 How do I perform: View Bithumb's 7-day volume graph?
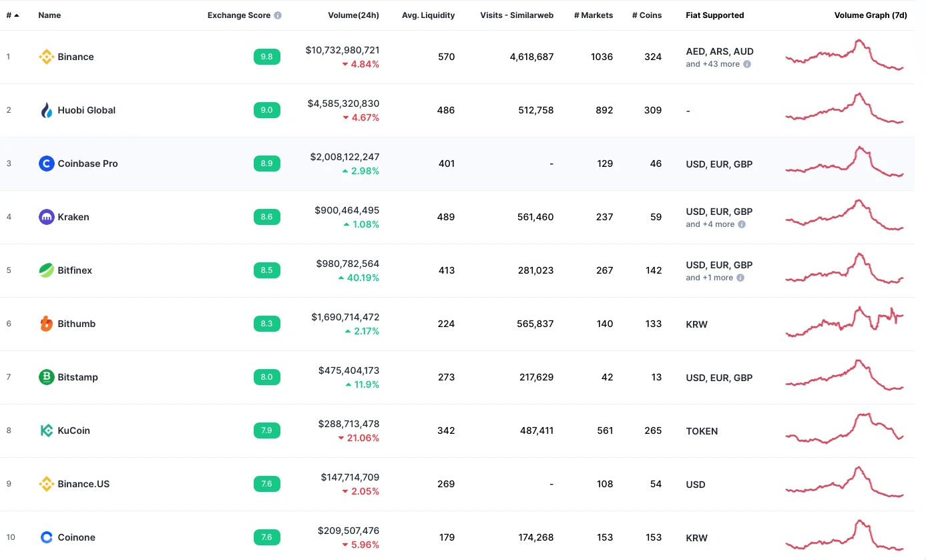(x=845, y=322)
